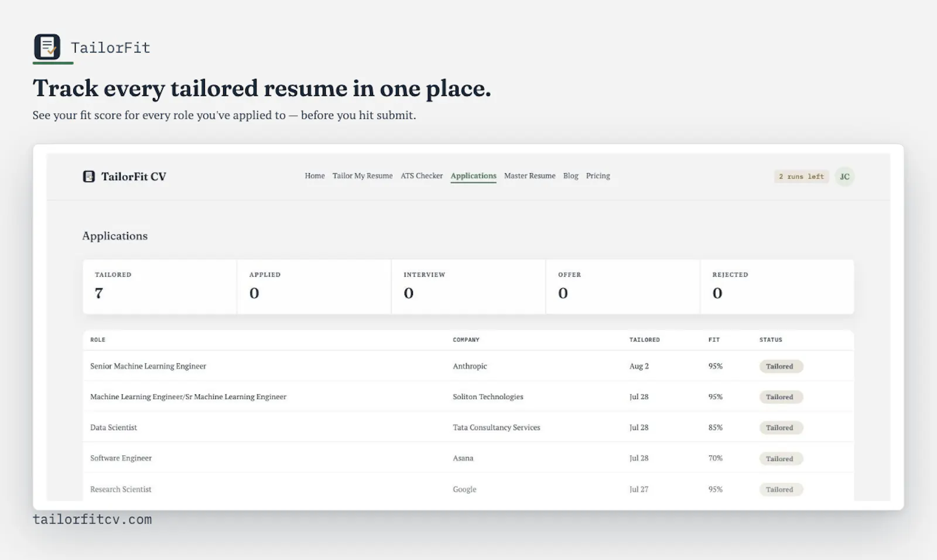Select the Offer stat card
Viewport: 937px width, 560px height.
(x=623, y=287)
